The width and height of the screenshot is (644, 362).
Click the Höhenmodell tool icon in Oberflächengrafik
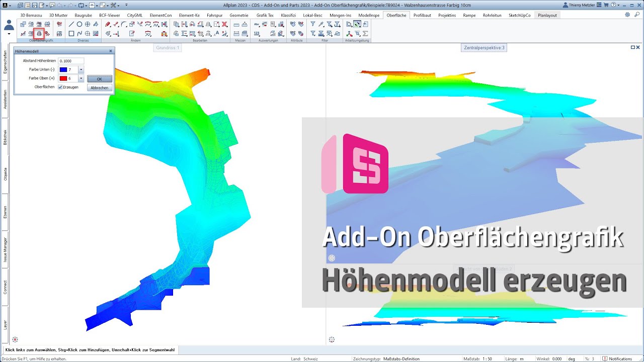click(39, 33)
